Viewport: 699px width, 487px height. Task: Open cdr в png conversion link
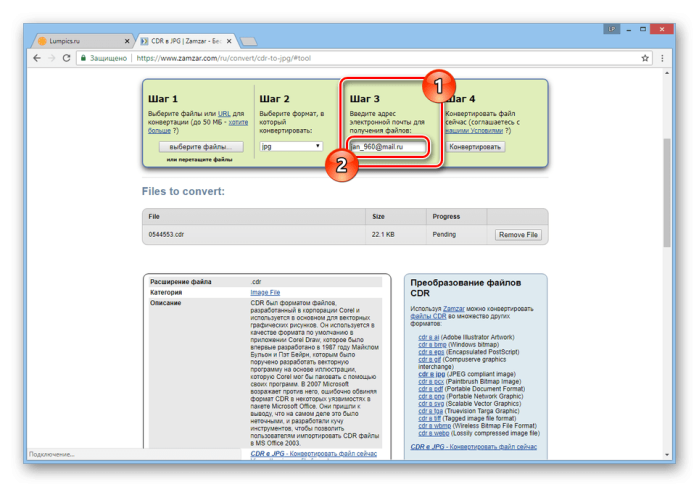tap(431, 396)
